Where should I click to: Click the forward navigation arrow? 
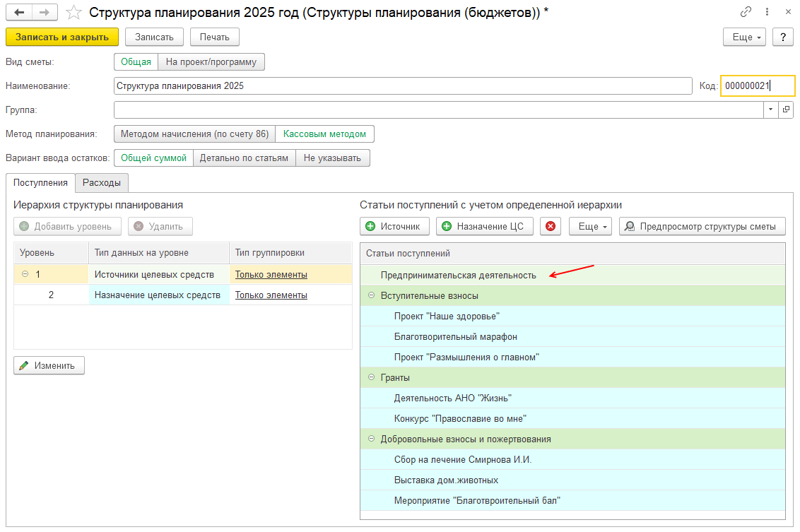(44, 13)
